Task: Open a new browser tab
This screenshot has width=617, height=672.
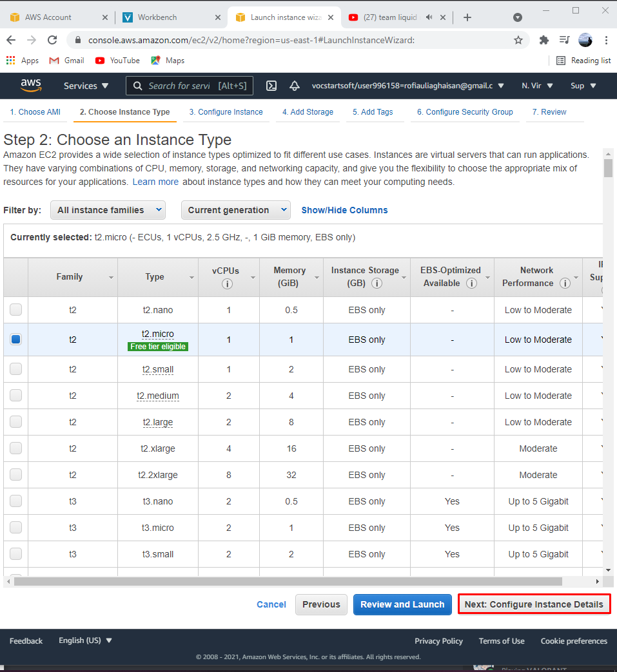Action: [467, 17]
